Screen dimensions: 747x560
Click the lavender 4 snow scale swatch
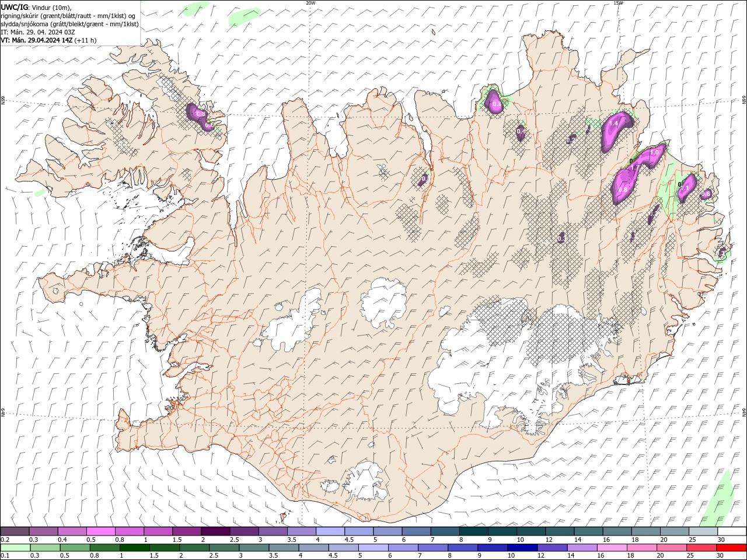(x=330, y=531)
